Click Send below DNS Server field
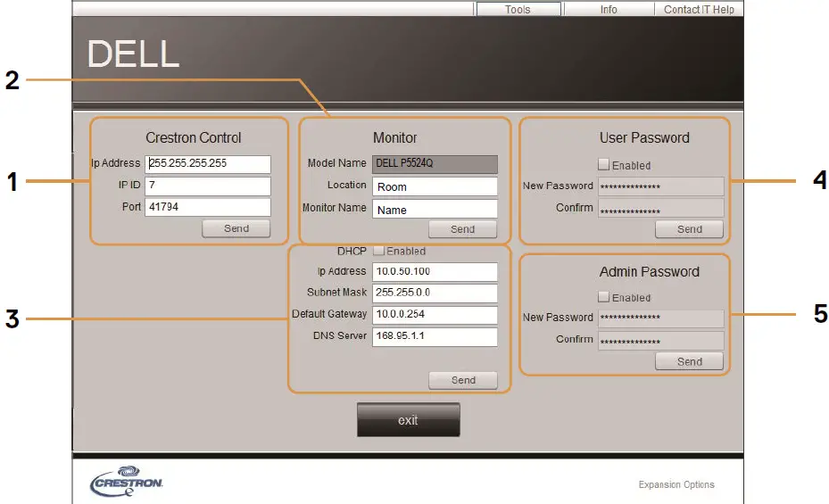 click(x=463, y=380)
